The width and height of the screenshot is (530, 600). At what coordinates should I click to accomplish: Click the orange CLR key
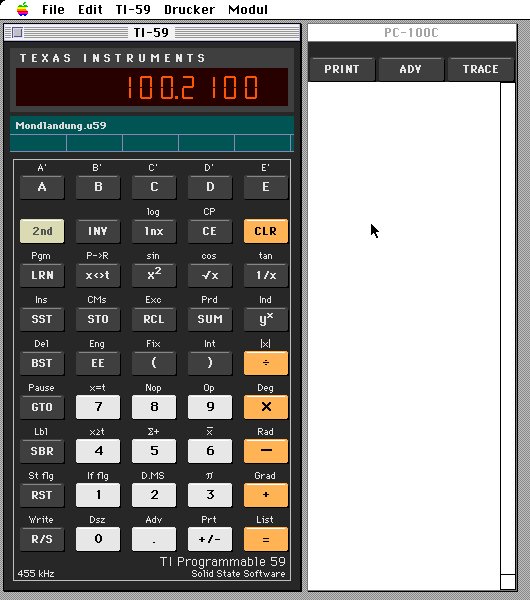(x=266, y=231)
